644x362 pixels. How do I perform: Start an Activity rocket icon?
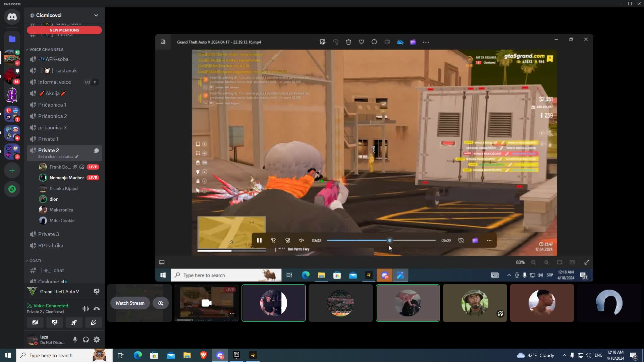click(x=74, y=322)
